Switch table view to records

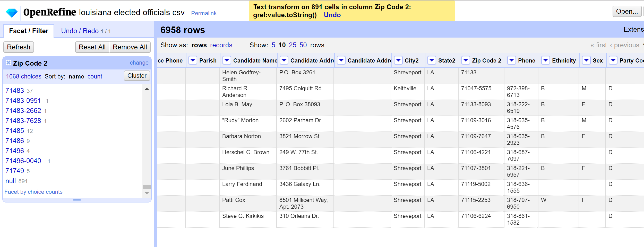pyautogui.click(x=221, y=45)
